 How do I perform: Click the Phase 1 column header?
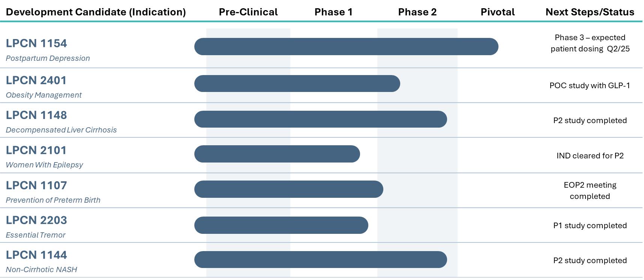tap(333, 12)
